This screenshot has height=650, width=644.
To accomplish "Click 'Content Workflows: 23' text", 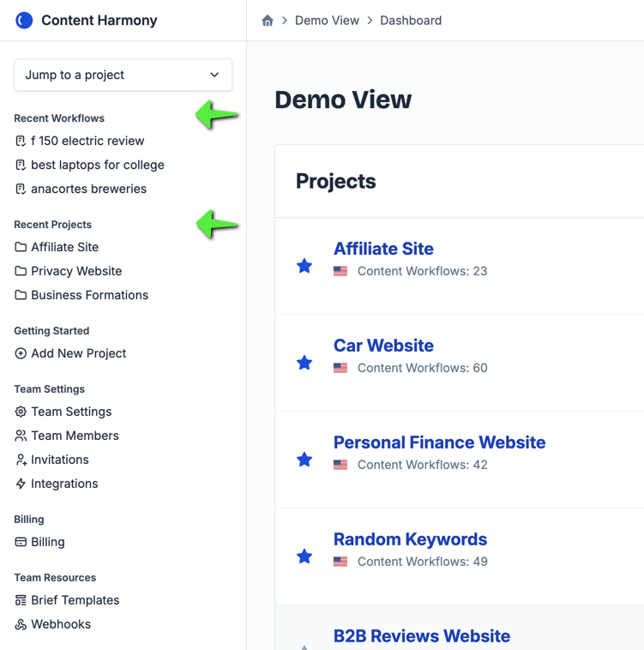I will click(422, 271).
